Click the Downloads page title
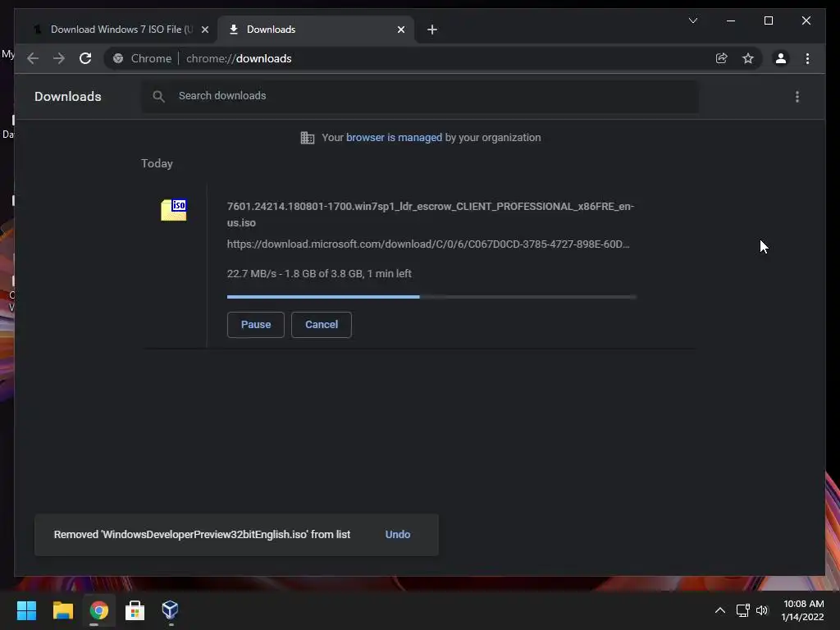 click(67, 97)
